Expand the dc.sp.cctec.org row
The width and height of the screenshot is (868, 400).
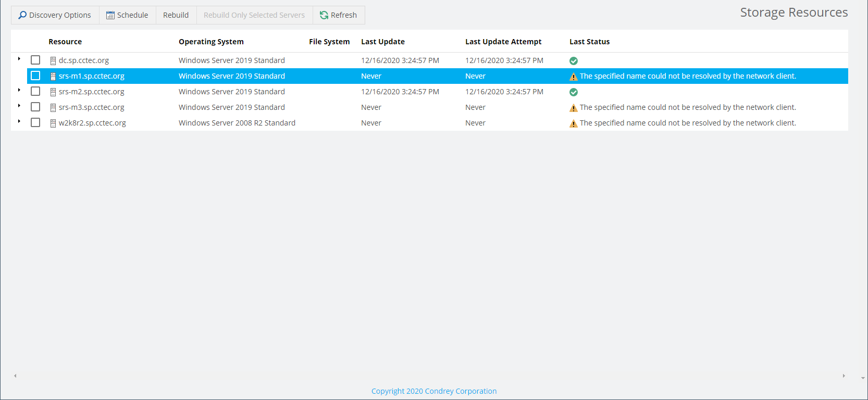click(x=19, y=59)
